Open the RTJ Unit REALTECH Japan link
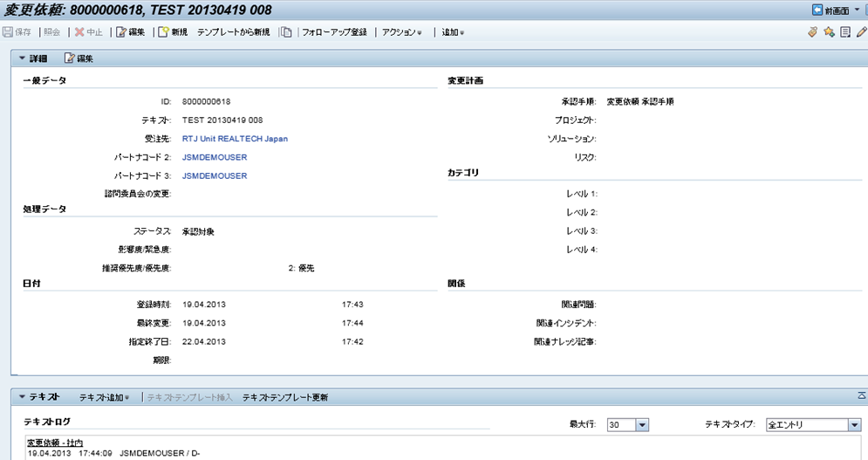Viewport: 868px width, 460px height. click(235, 139)
